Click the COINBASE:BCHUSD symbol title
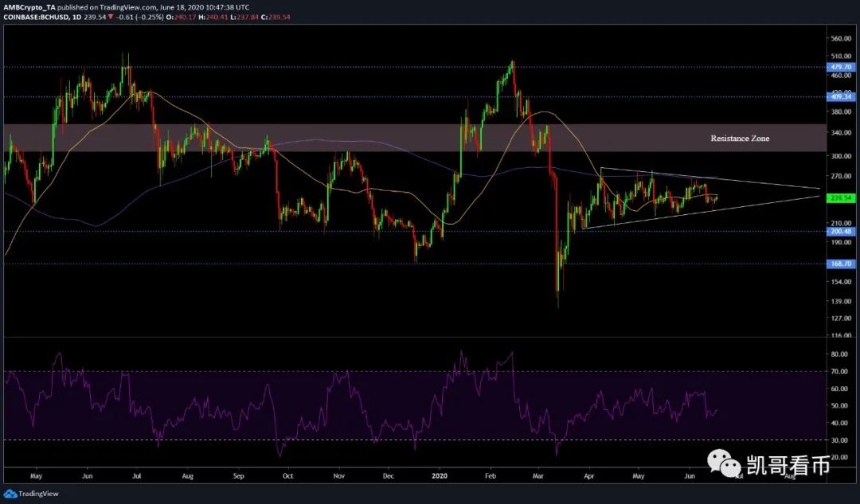The width and height of the screenshot is (860, 504). (29, 16)
